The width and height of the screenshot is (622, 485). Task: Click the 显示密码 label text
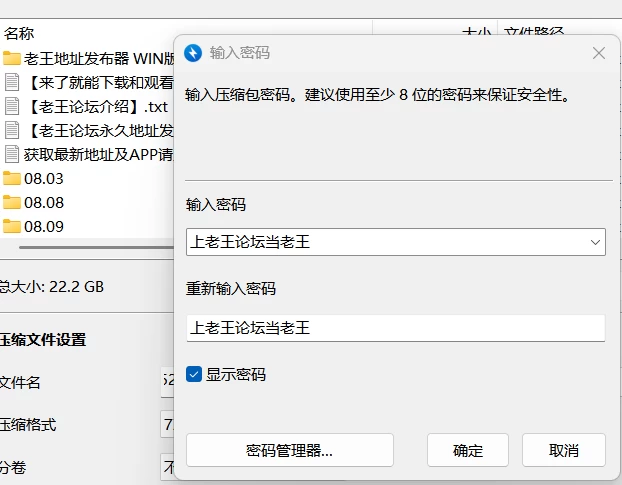(236, 374)
